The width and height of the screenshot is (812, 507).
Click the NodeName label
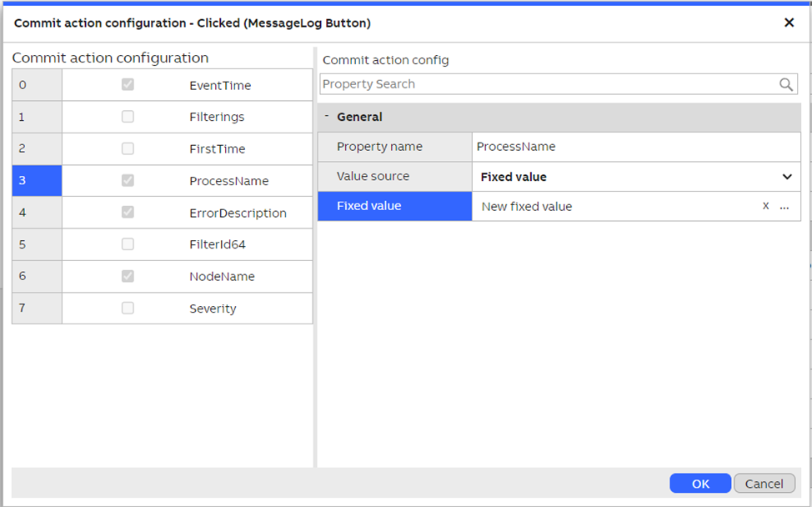(222, 277)
